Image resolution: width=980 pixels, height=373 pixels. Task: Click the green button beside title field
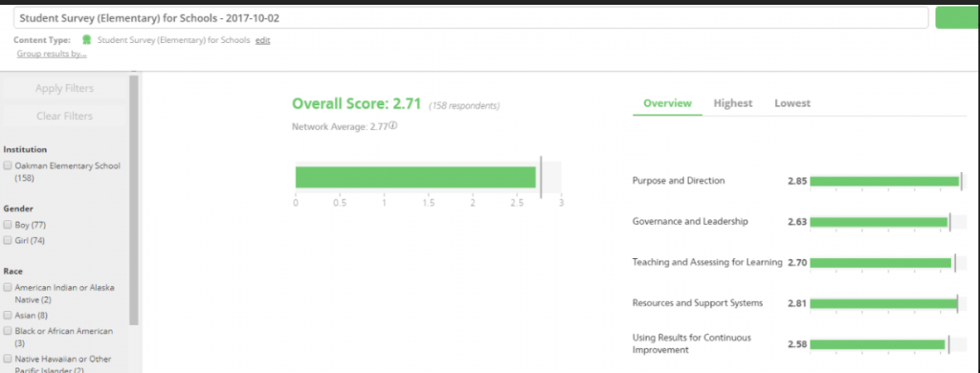coord(957,18)
